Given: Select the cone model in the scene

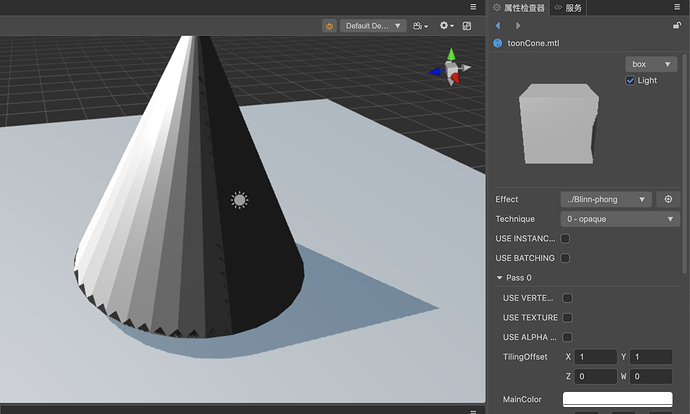Looking at the screenshot, I should click(189, 187).
